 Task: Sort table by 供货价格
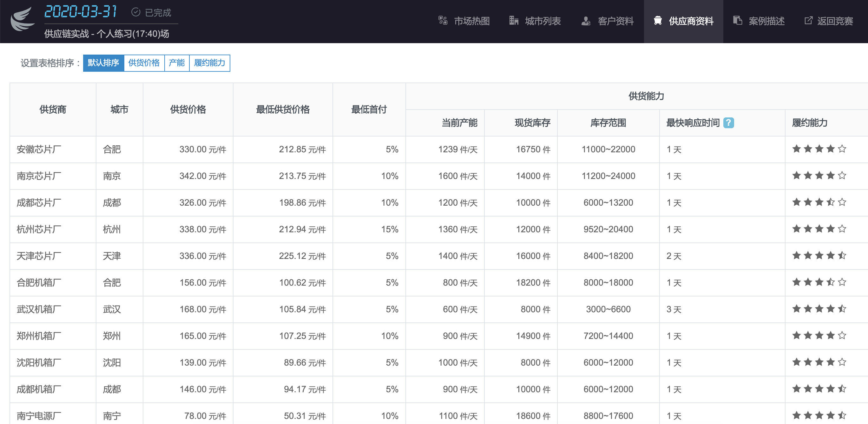coord(144,63)
